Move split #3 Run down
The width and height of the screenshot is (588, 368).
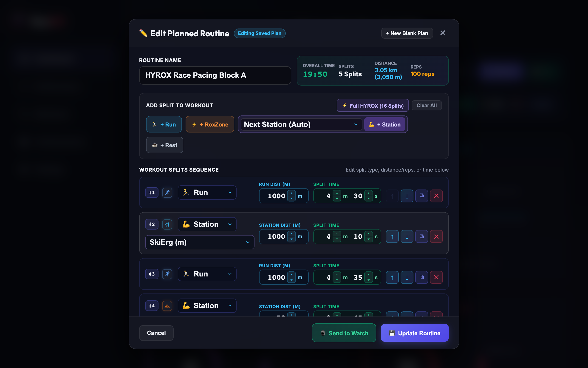[x=407, y=277]
